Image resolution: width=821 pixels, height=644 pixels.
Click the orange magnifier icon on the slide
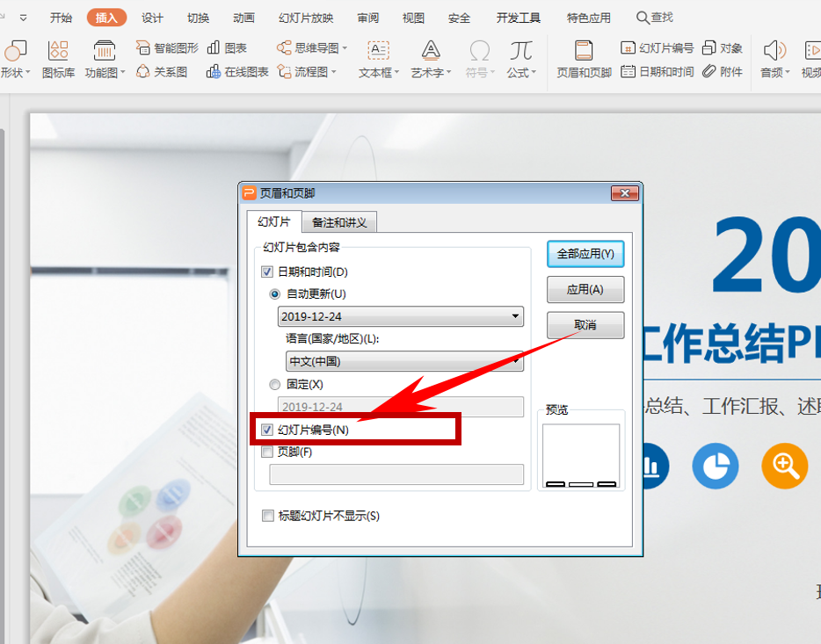click(x=784, y=466)
